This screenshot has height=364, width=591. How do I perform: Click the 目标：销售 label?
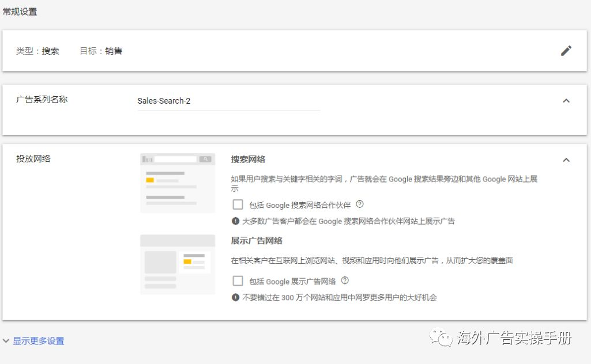[x=101, y=51]
